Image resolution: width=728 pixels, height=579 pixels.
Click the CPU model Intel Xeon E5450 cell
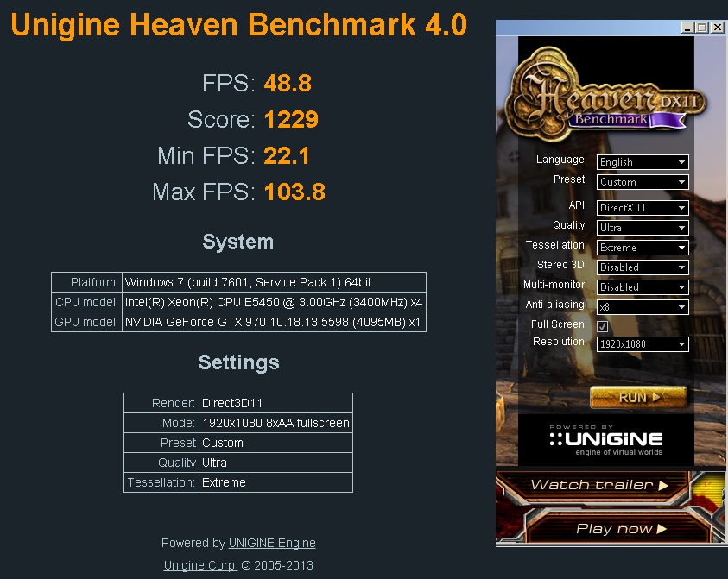tap(274, 303)
